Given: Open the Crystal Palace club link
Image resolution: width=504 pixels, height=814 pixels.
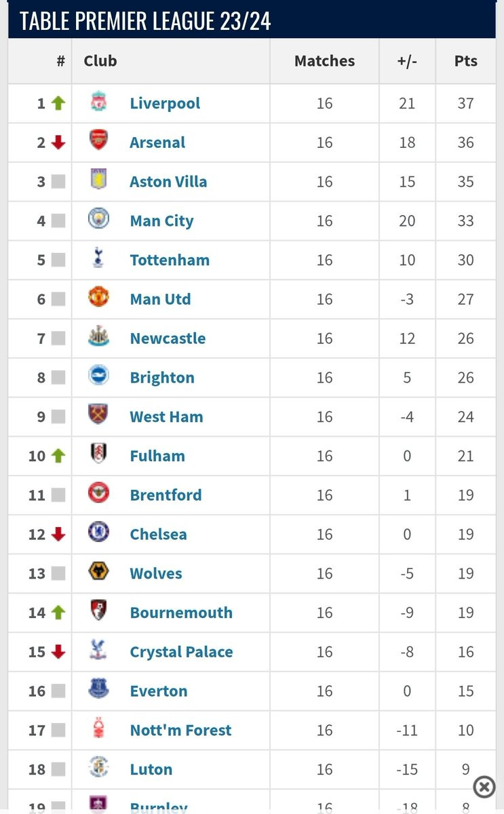Looking at the screenshot, I should point(181,652).
